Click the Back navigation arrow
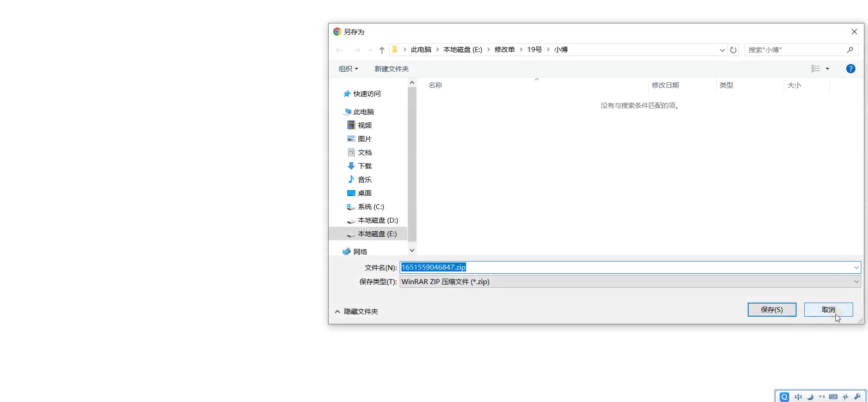Image resolution: width=868 pixels, height=402 pixels. (340, 50)
